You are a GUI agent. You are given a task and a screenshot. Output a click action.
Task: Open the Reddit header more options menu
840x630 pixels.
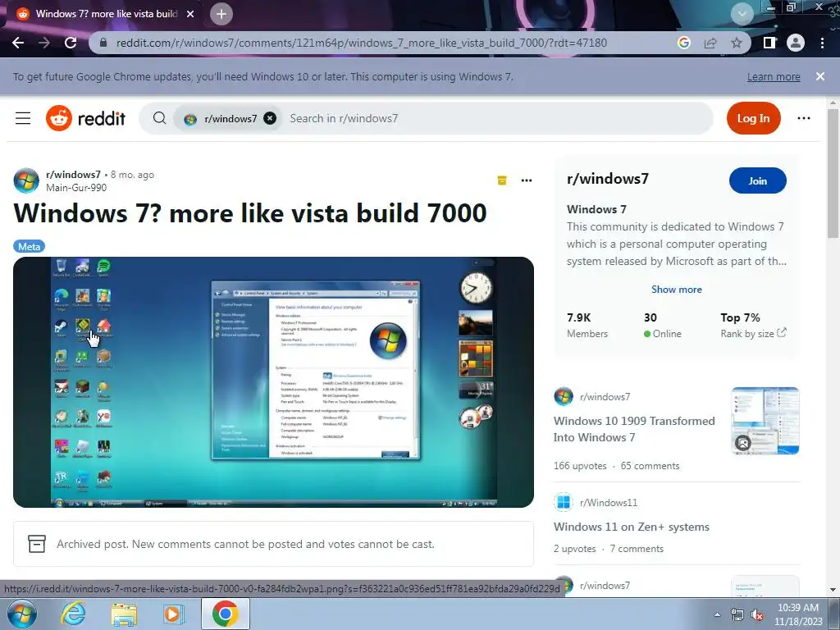point(804,118)
